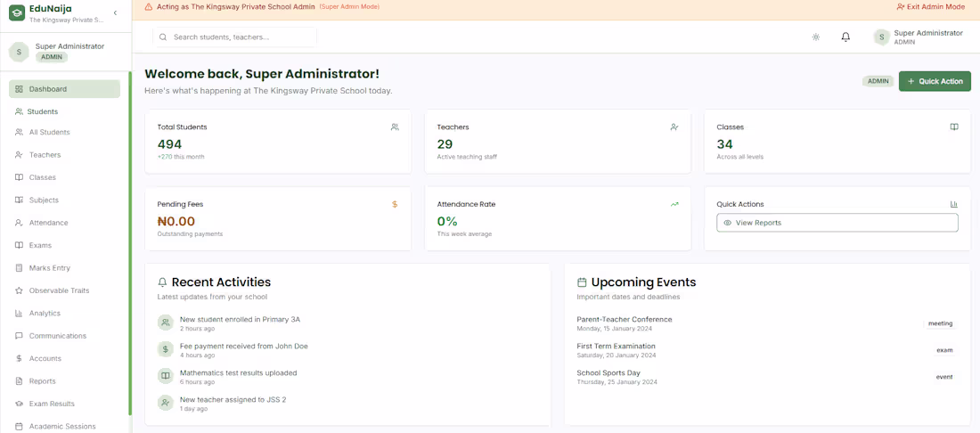Image resolution: width=980 pixels, height=433 pixels.
Task: Open Reports in the sidebar
Action: click(64, 381)
